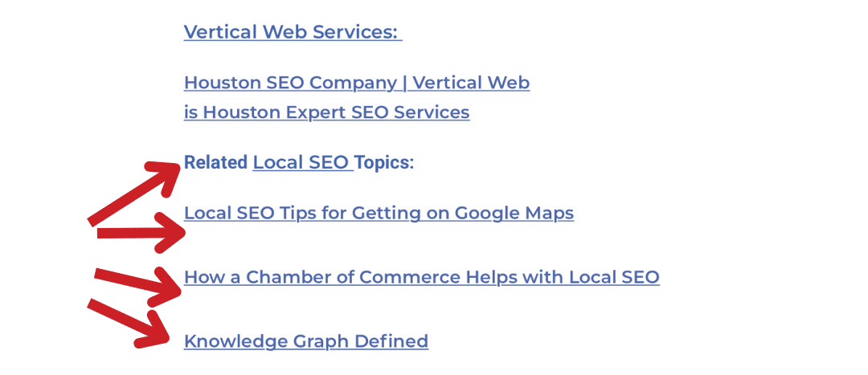Click the red arrow beside Local SEO Tips link
The width and height of the screenshot is (868, 375).
(143, 233)
